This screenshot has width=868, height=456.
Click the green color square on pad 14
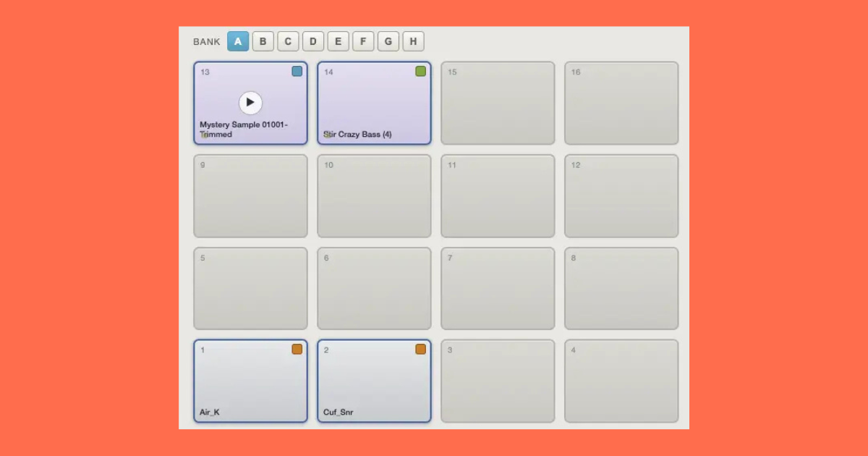coord(421,71)
